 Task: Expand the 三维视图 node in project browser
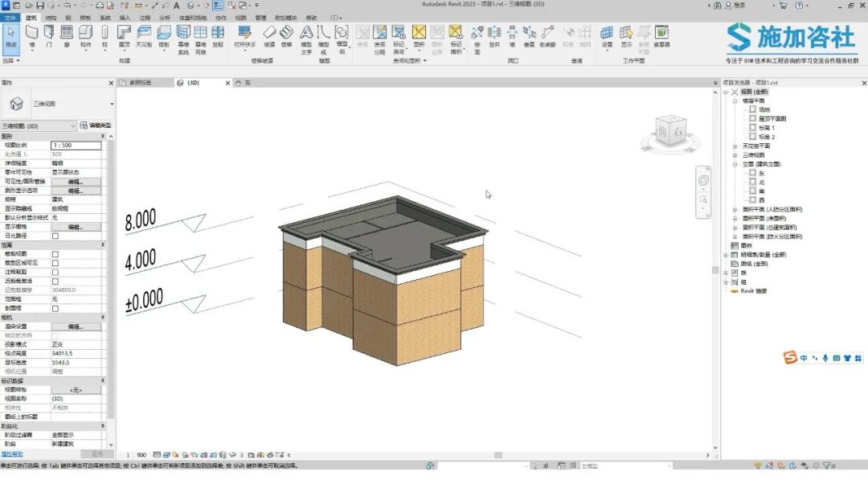[x=735, y=155]
